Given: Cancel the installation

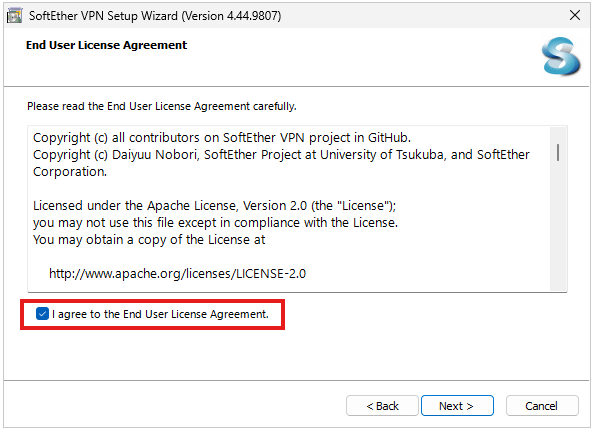Looking at the screenshot, I should coord(542,406).
